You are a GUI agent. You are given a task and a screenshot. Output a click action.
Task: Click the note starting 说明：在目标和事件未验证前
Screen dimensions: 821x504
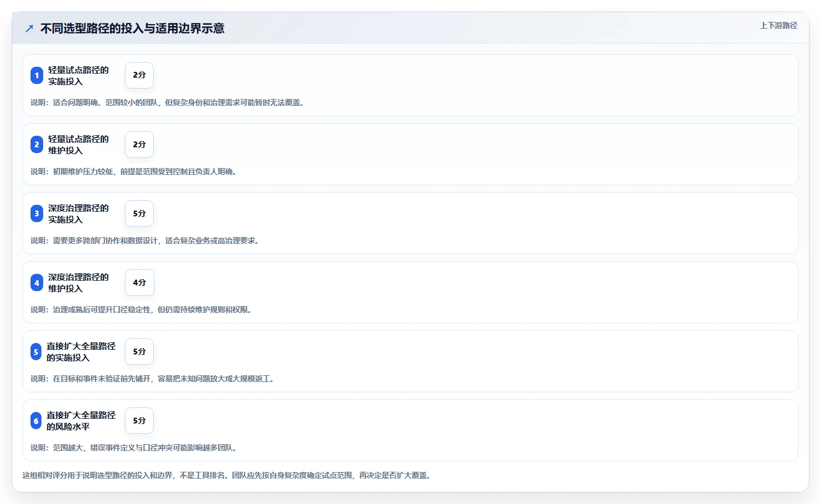(x=154, y=379)
